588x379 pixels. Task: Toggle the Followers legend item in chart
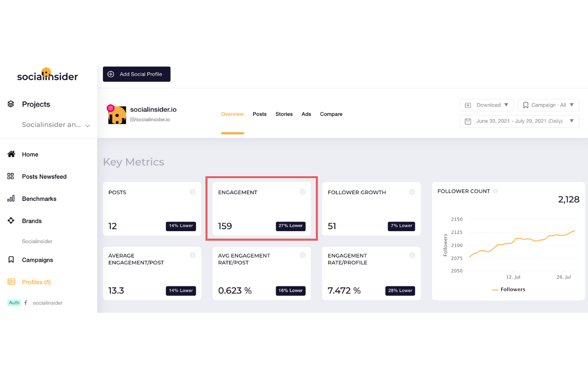(508, 289)
